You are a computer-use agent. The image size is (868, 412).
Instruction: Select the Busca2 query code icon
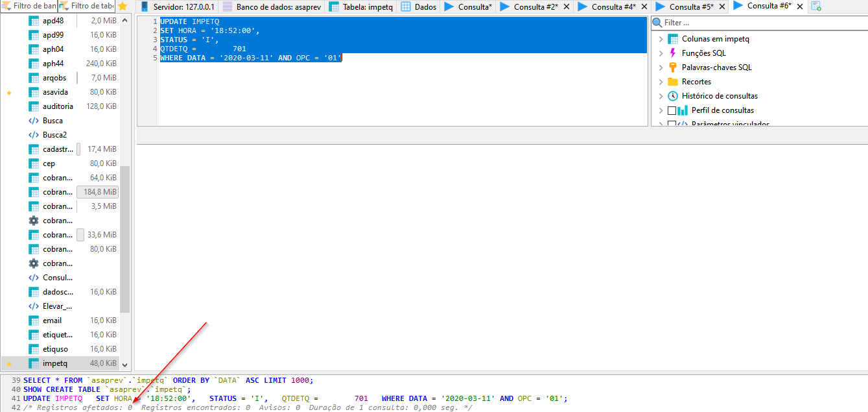point(34,135)
